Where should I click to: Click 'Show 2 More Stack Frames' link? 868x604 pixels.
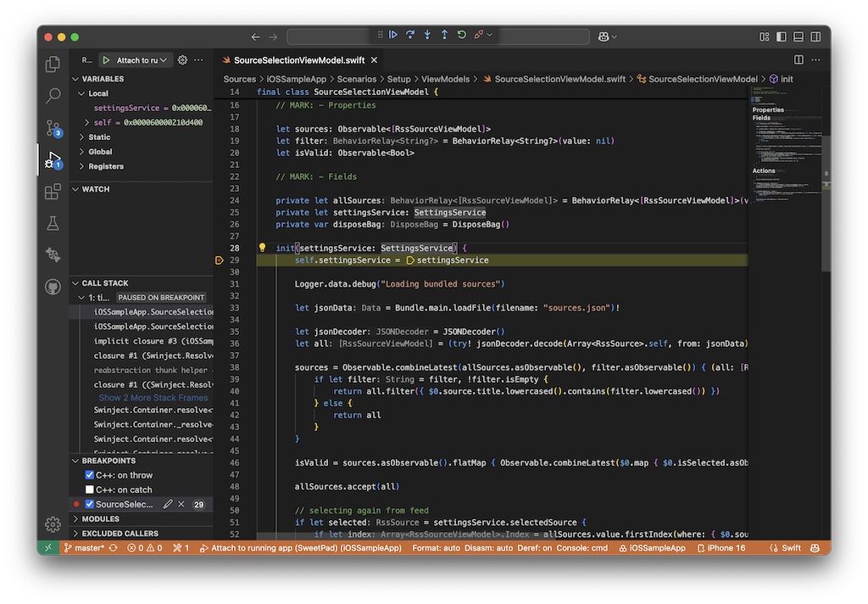(x=153, y=397)
